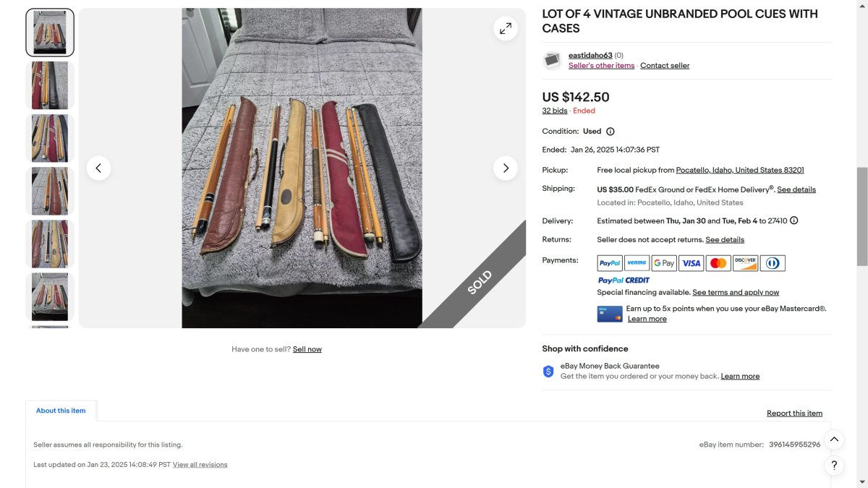
Task: Click Contact seller link
Action: click(x=665, y=66)
